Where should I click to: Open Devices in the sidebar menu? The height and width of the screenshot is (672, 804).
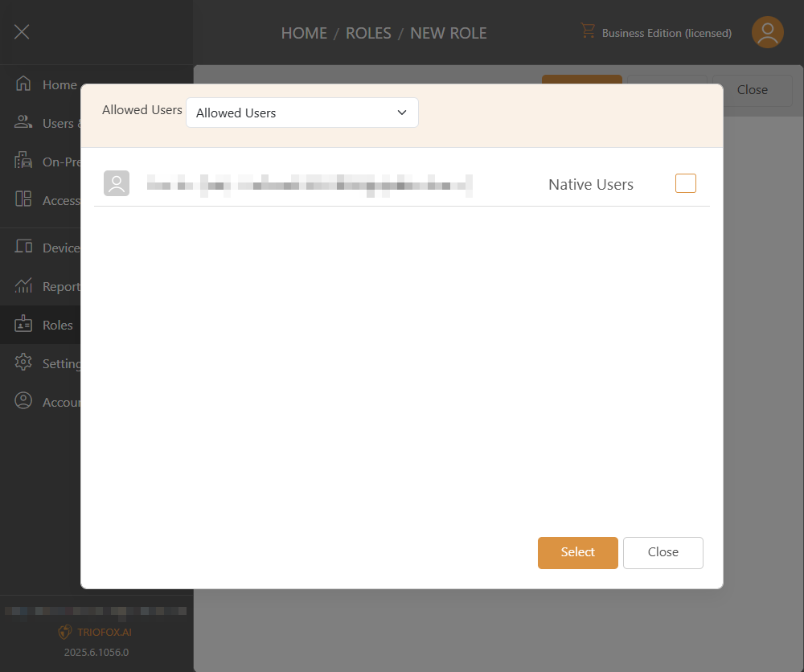(61, 248)
